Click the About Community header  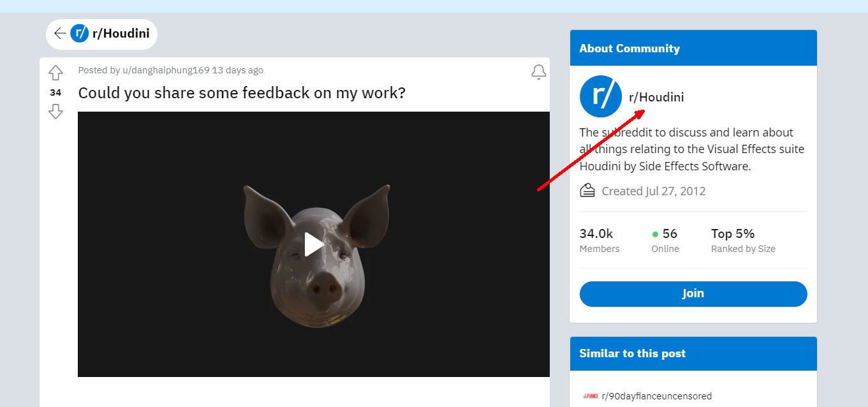click(x=629, y=48)
